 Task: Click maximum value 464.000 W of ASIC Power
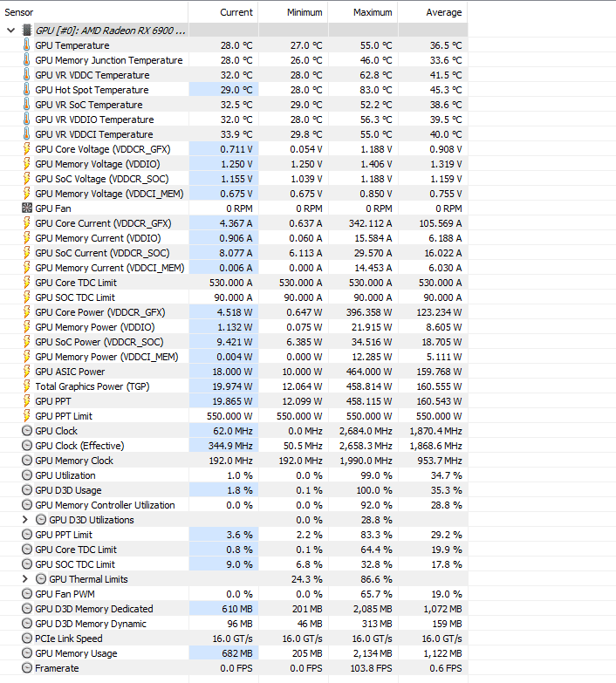pyautogui.click(x=369, y=372)
